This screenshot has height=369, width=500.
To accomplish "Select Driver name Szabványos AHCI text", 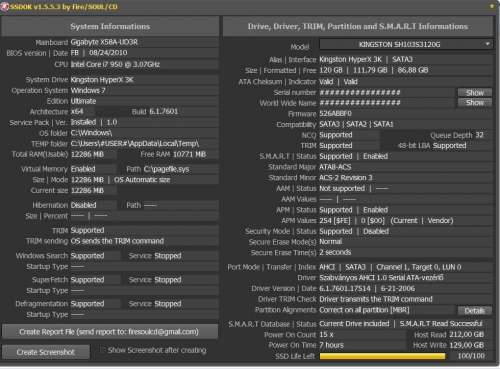I will click(x=381, y=277).
